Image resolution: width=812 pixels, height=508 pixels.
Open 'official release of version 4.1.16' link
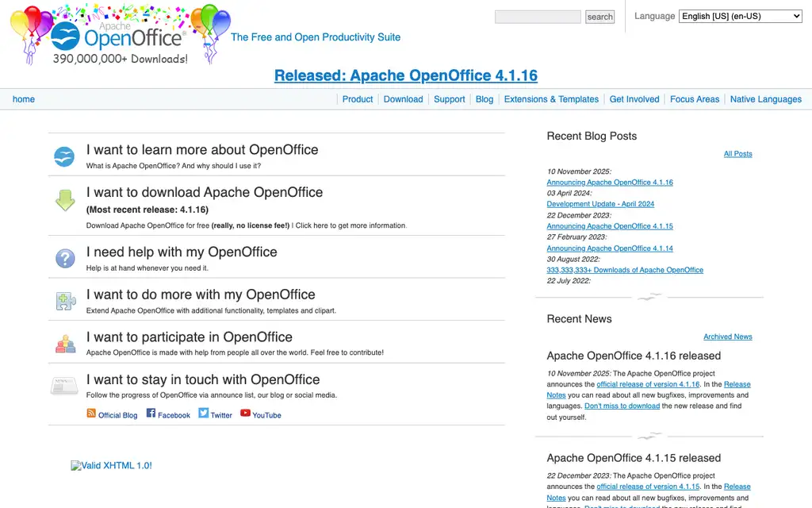coord(648,385)
